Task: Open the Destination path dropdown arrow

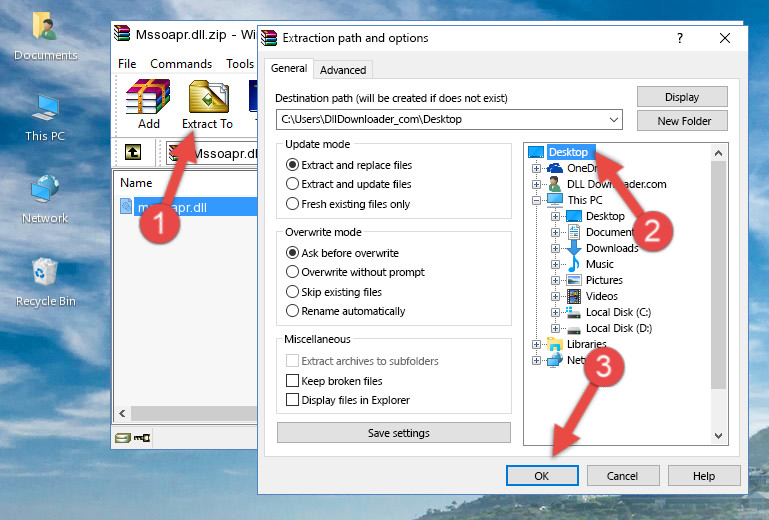Action: pyautogui.click(x=614, y=120)
